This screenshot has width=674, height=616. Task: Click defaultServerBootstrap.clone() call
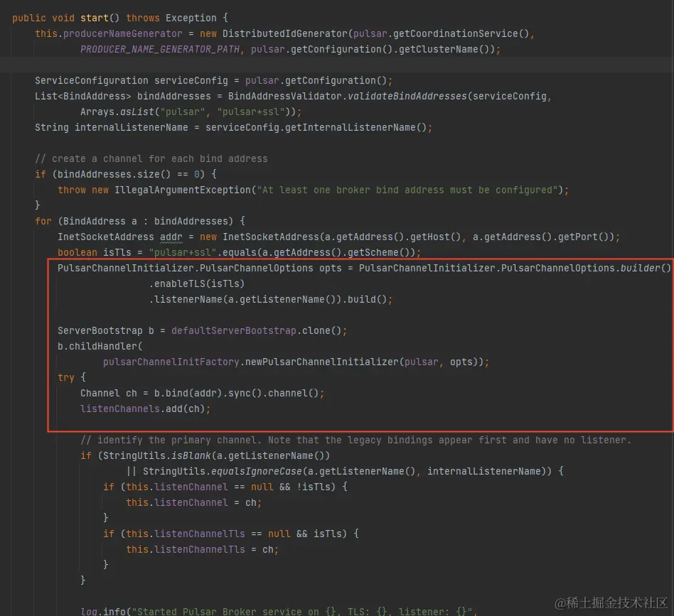pyautogui.click(x=256, y=331)
